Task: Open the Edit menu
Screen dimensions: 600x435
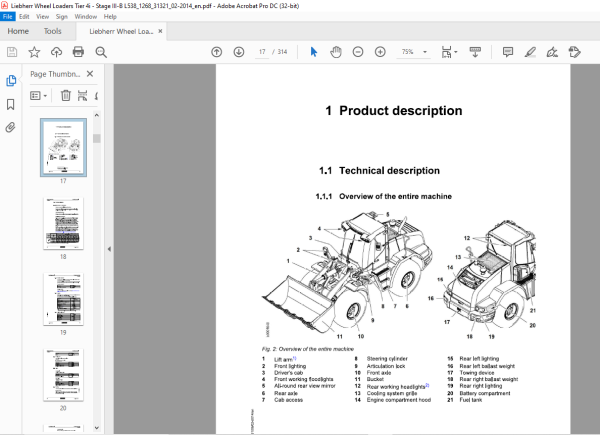Action: click(x=24, y=16)
